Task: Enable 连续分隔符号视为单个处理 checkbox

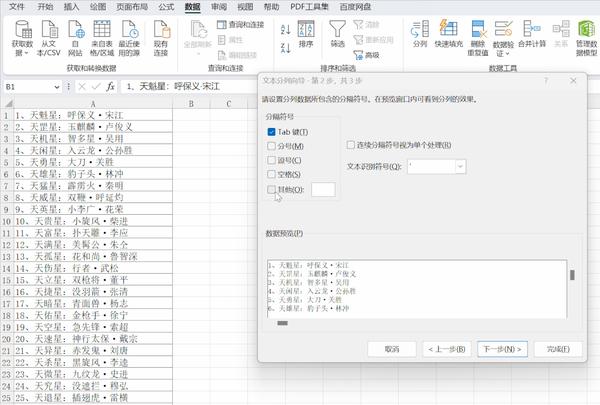Action: tap(351, 145)
